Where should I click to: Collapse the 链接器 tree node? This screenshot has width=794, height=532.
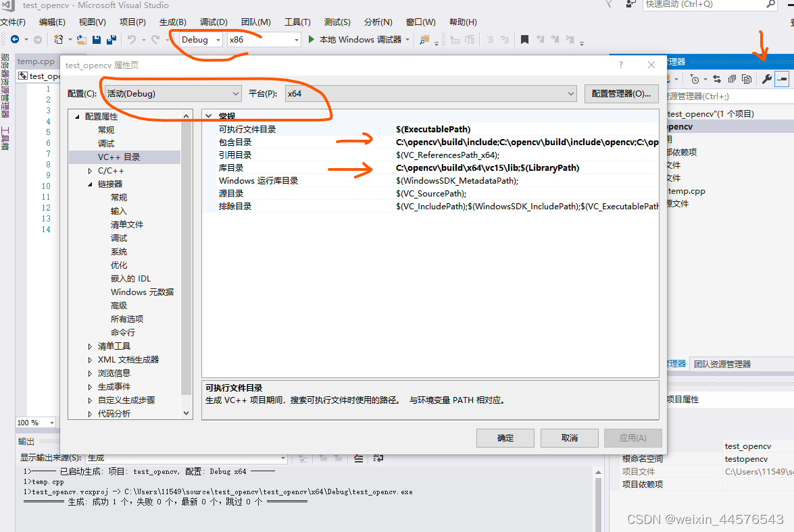click(x=90, y=184)
